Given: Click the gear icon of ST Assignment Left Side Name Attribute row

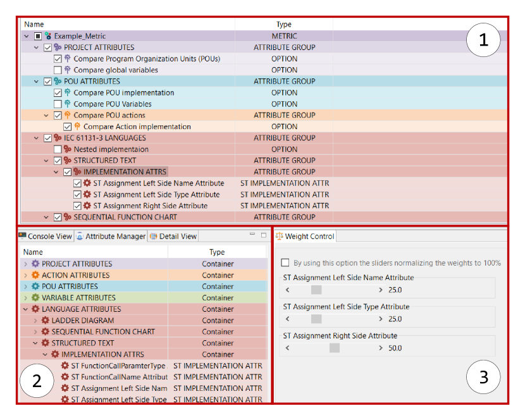Looking at the screenshot, I should pyautogui.click(x=87, y=183).
